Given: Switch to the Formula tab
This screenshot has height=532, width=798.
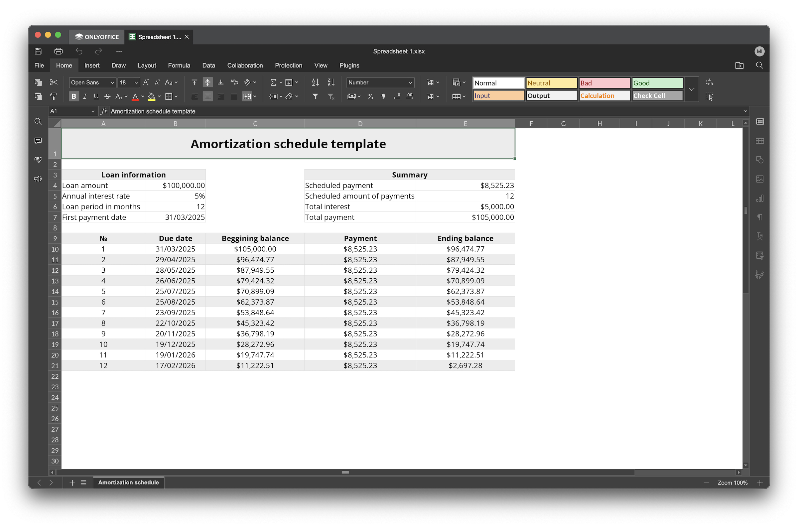Looking at the screenshot, I should tap(179, 65).
